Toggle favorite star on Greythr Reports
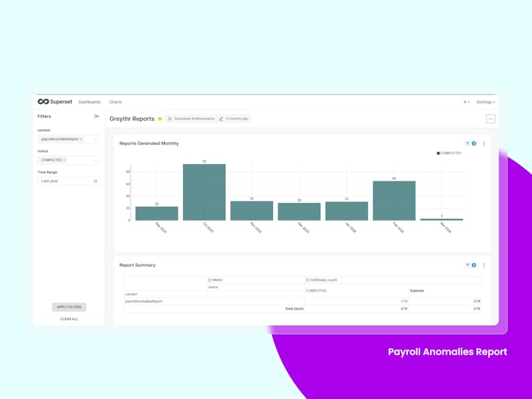Viewport: 532px width, 399px height. 159,119
